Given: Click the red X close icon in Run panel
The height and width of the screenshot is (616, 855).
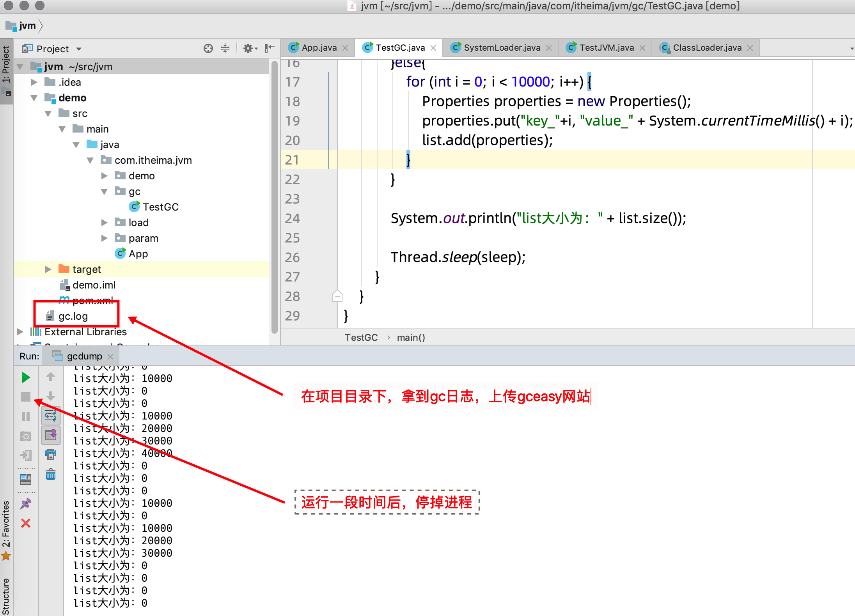Looking at the screenshot, I should 26,523.
